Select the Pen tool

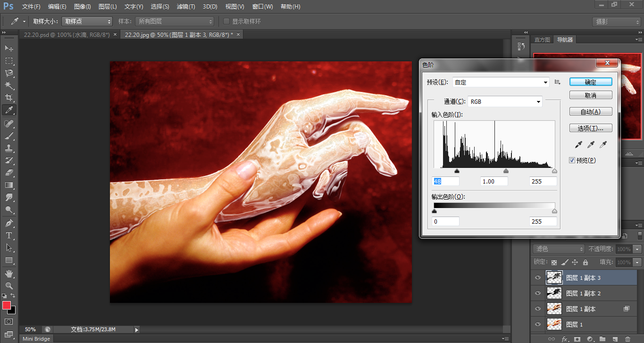pyautogui.click(x=9, y=223)
